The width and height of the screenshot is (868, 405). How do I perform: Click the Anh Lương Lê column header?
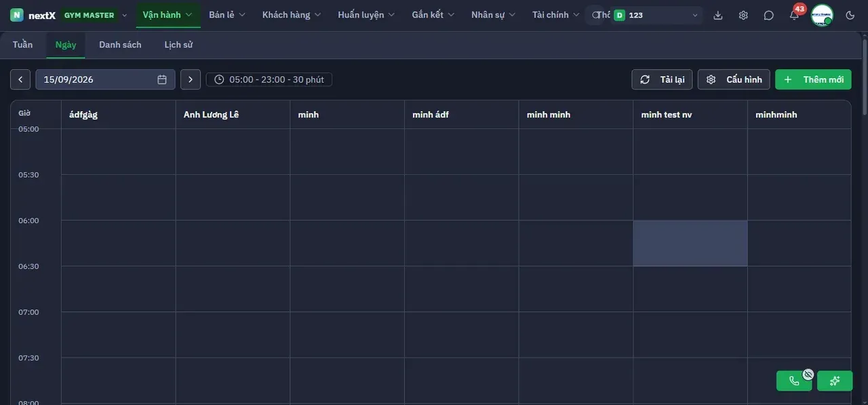click(x=233, y=115)
